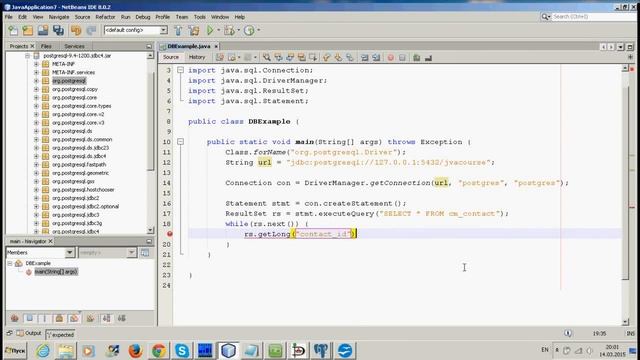
Task: Expand the META-INF.services node
Action: point(36,72)
